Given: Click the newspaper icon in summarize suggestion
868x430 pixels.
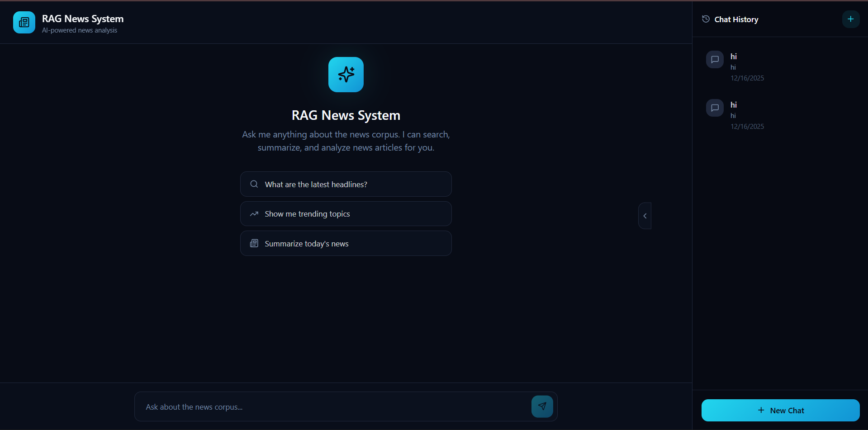Looking at the screenshot, I should [x=254, y=243].
